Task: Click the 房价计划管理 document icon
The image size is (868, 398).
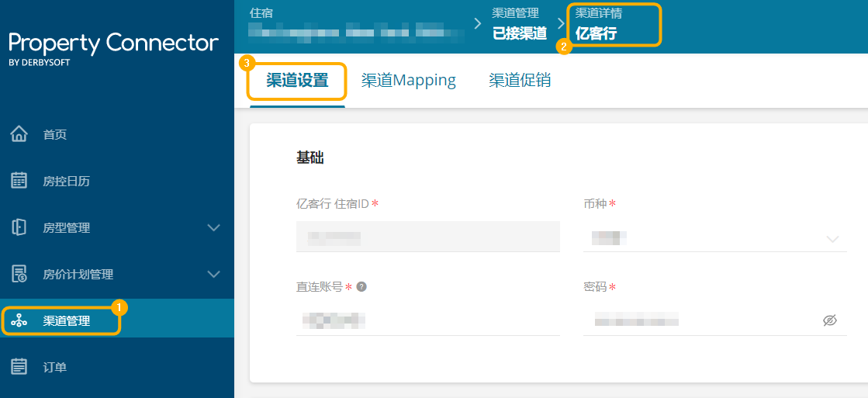Action: (x=19, y=273)
